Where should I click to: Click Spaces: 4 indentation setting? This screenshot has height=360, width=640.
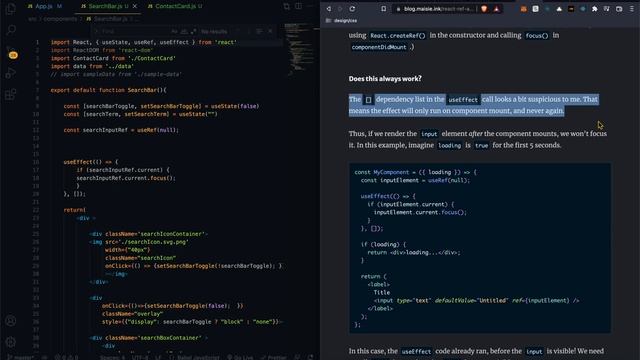113,357
